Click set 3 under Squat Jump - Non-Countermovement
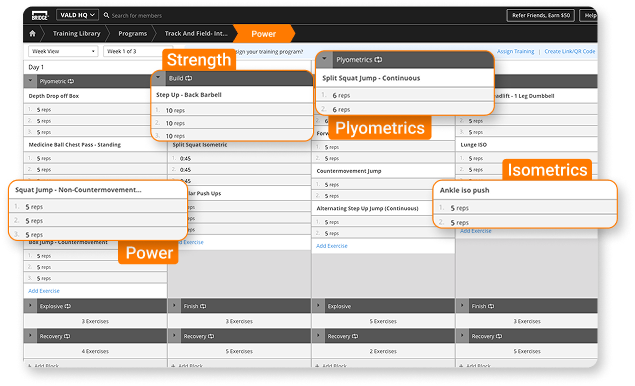This screenshot has height=386, width=635. [98, 235]
